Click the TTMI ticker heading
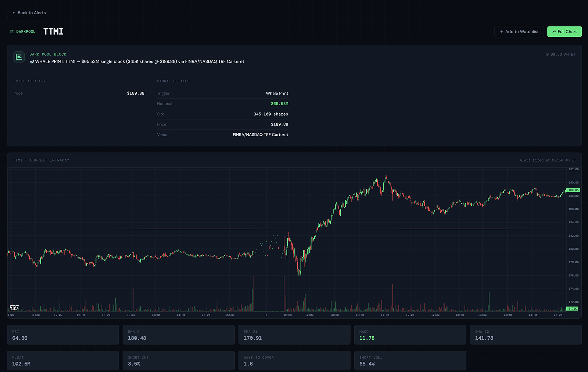This screenshot has width=588, height=372. (x=53, y=32)
